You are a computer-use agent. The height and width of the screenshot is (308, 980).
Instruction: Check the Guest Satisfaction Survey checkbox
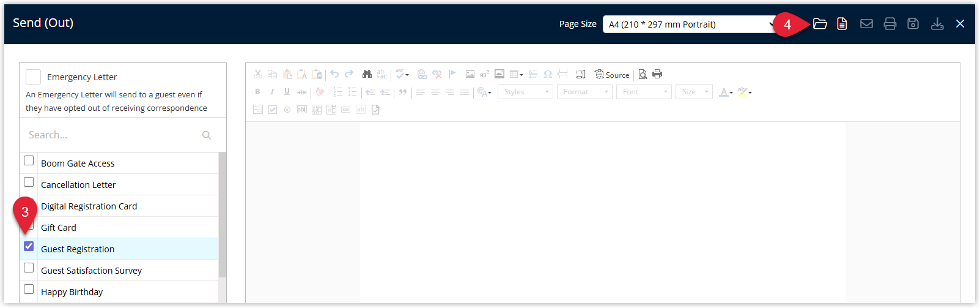click(x=29, y=268)
